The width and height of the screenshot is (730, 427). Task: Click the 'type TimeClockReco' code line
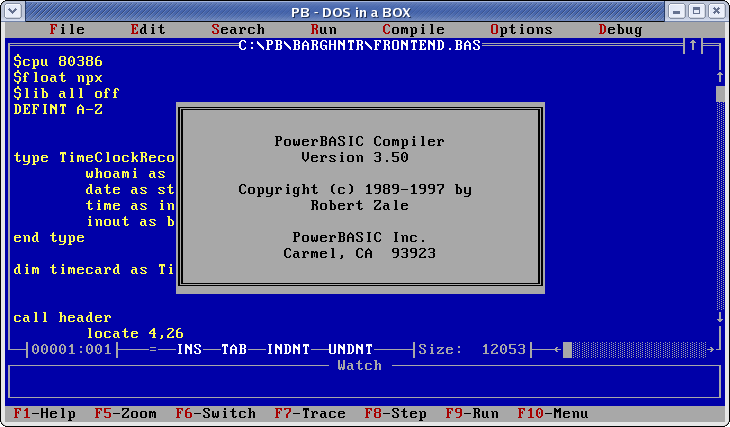(x=94, y=158)
